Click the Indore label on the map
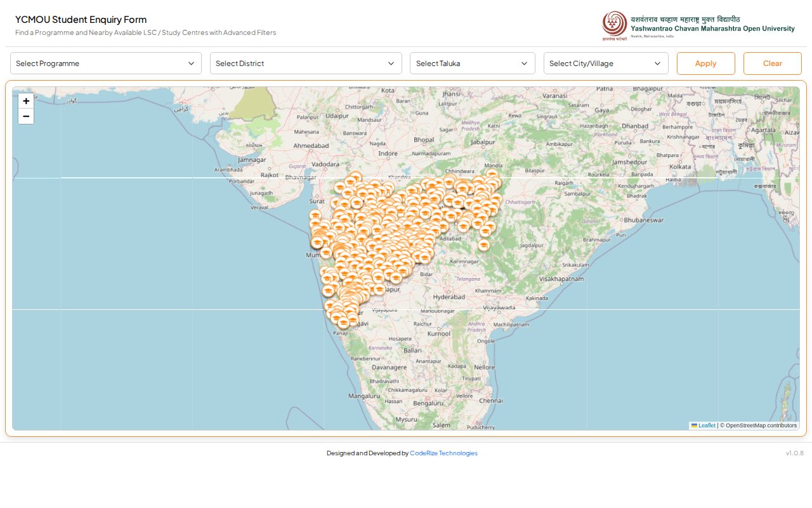 pyautogui.click(x=388, y=154)
